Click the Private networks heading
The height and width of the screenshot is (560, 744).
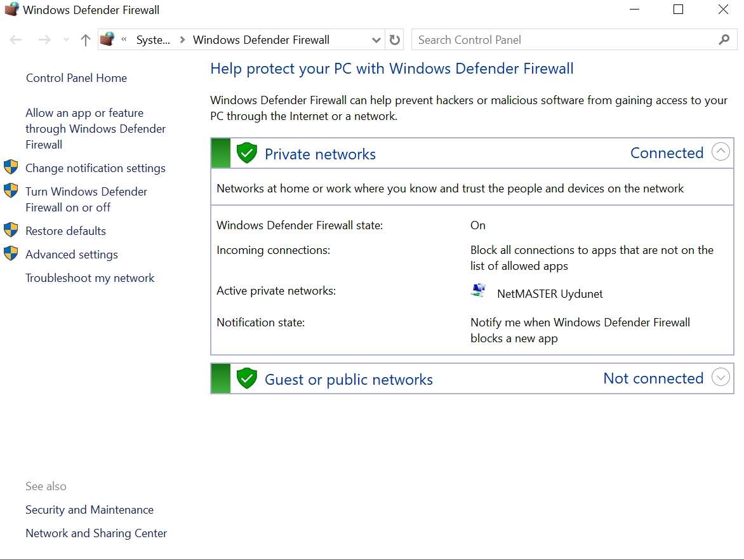[321, 154]
